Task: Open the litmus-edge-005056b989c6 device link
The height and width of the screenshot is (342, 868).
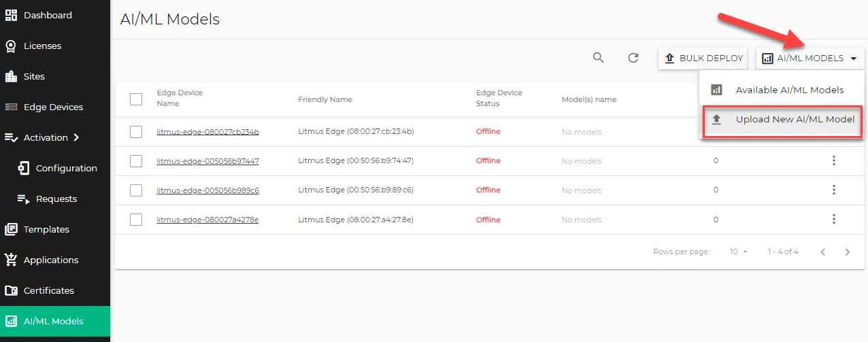Action: [207, 190]
